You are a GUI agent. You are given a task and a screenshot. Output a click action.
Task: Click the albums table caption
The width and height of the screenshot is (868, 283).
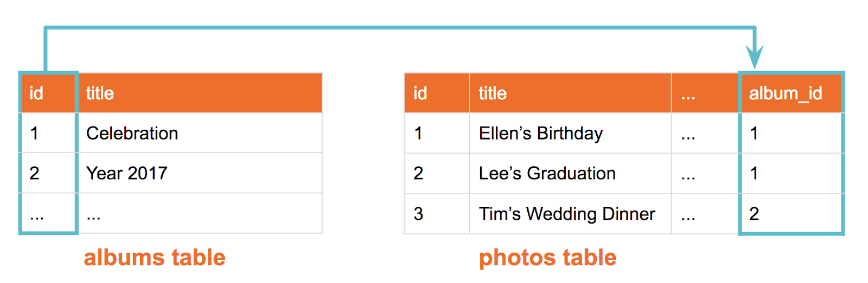point(155,257)
